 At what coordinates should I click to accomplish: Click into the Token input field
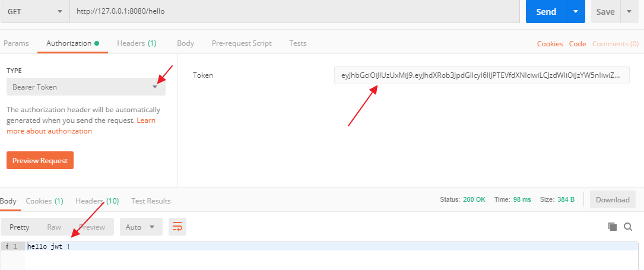(482, 75)
